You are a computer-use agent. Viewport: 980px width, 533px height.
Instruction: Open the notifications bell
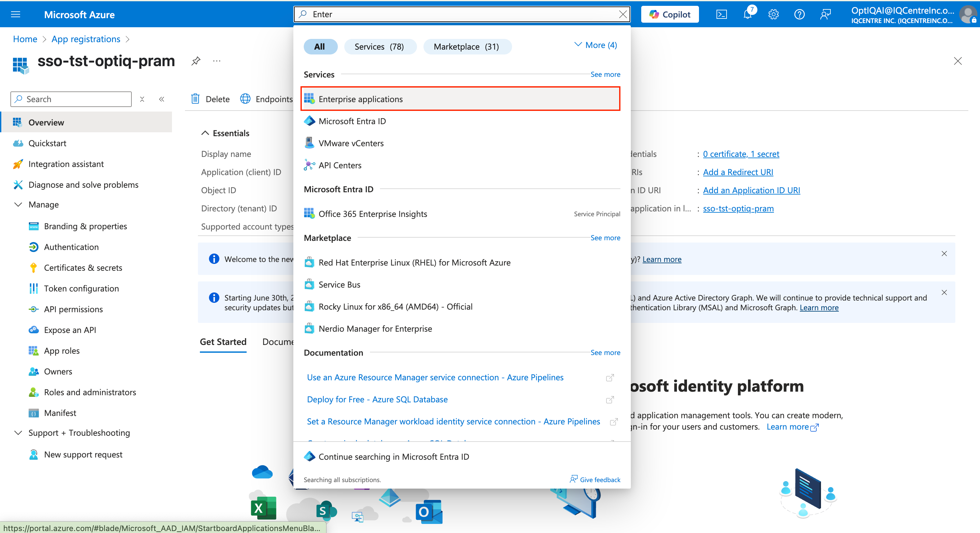pos(748,15)
